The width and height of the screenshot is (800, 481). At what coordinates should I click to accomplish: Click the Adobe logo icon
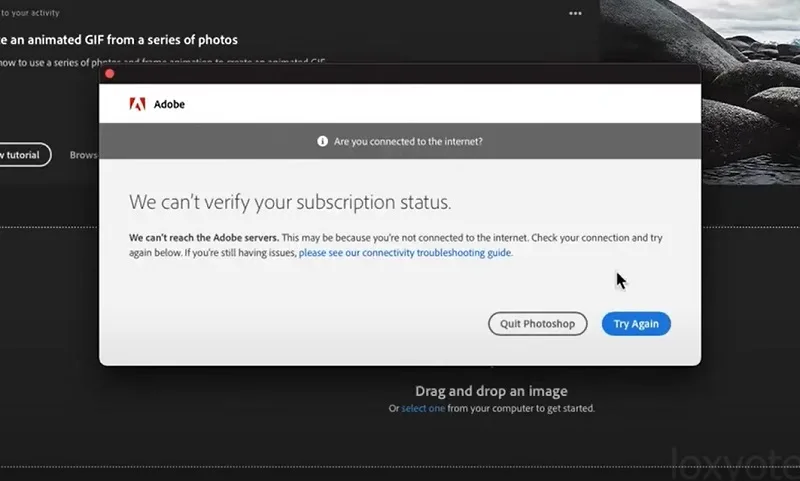[x=137, y=104]
